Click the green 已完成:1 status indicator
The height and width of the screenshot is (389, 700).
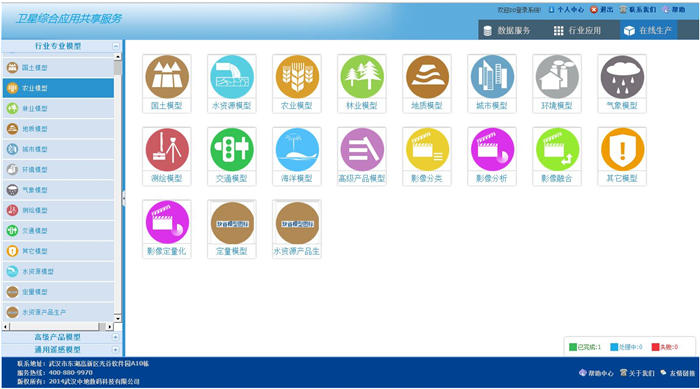pyautogui.click(x=585, y=347)
